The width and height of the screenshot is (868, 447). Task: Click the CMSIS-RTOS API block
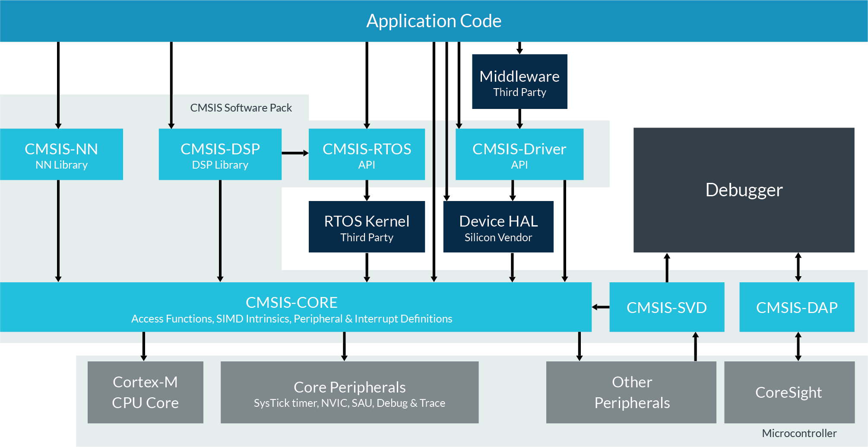pyautogui.click(x=366, y=154)
